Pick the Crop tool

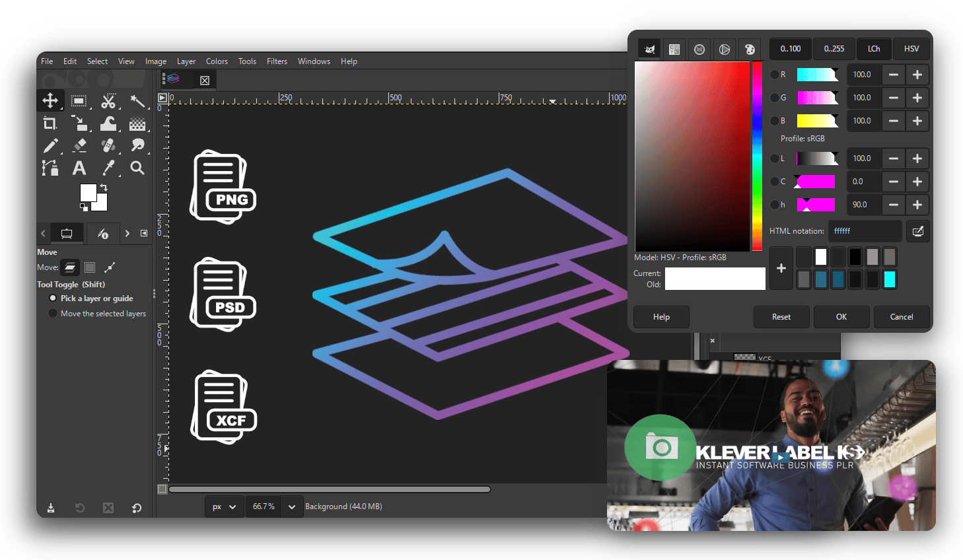tap(50, 123)
